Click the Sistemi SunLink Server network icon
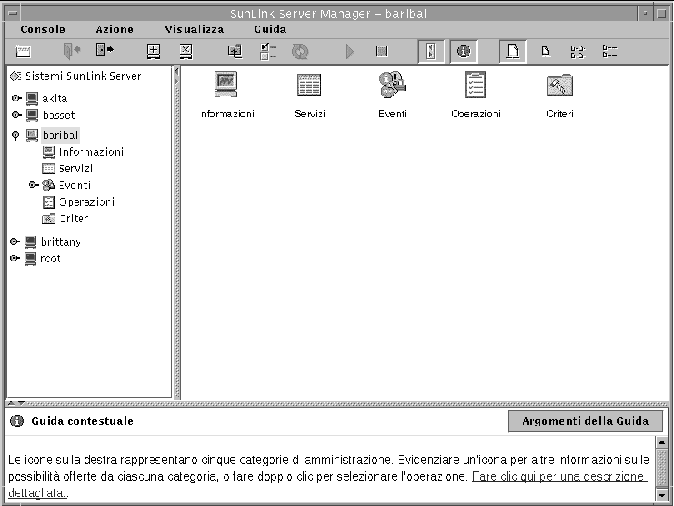Image resolution: width=674 pixels, height=506 pixels. point(16,76)
